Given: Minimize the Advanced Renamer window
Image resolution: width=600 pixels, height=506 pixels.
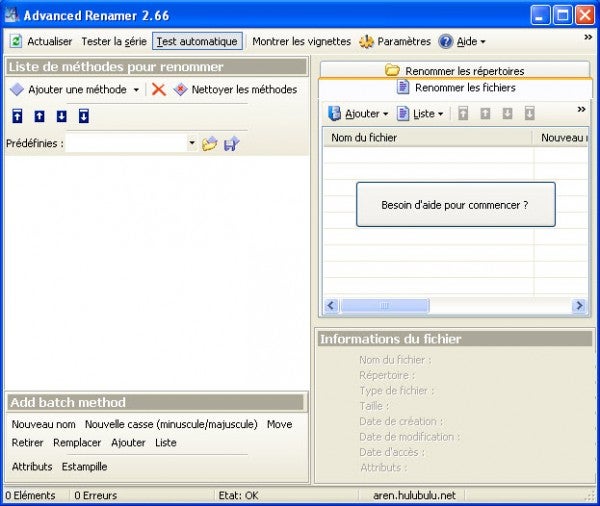Looking at the screenshot, I should point(540,15).
